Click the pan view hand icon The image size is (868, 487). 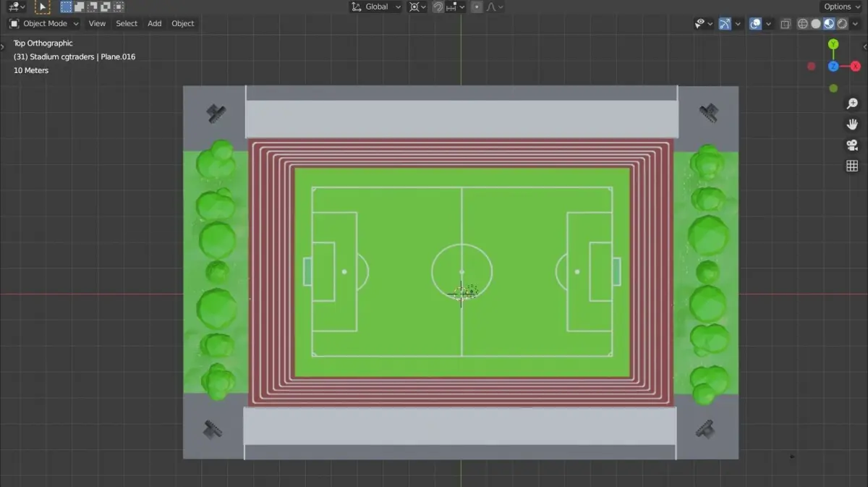click(852, 124)
